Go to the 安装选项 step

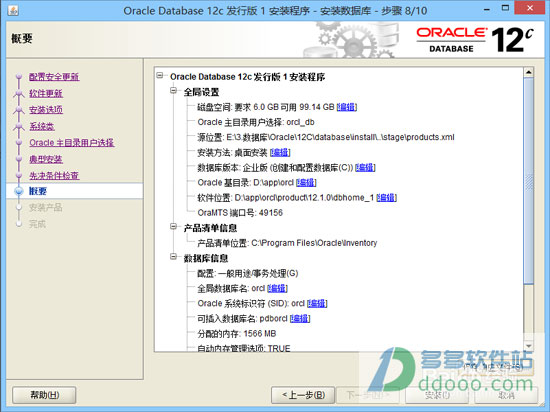pyautogui.click(x=46, y=110)
